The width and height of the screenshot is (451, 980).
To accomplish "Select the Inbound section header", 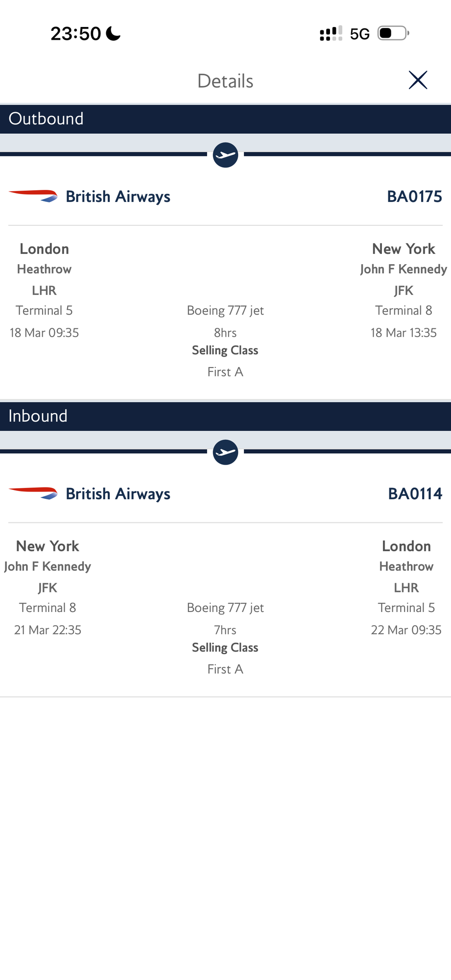I will [x=225, y=416].
